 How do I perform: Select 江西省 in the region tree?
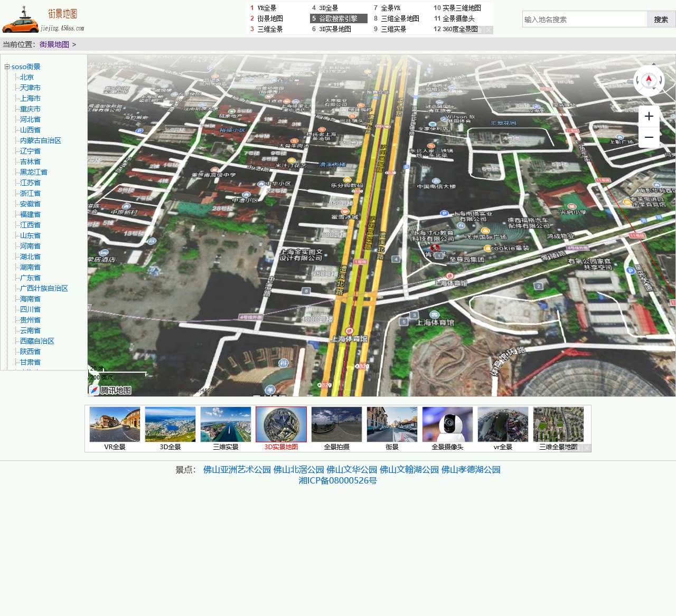tap(30, 225)
